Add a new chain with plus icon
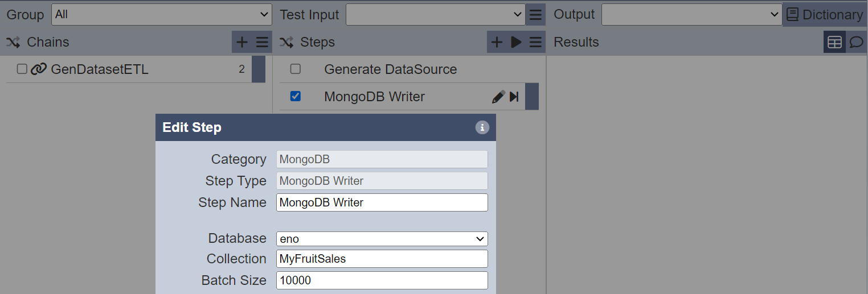The height and width of the screenshot is (294, 868). pos(242,42)
